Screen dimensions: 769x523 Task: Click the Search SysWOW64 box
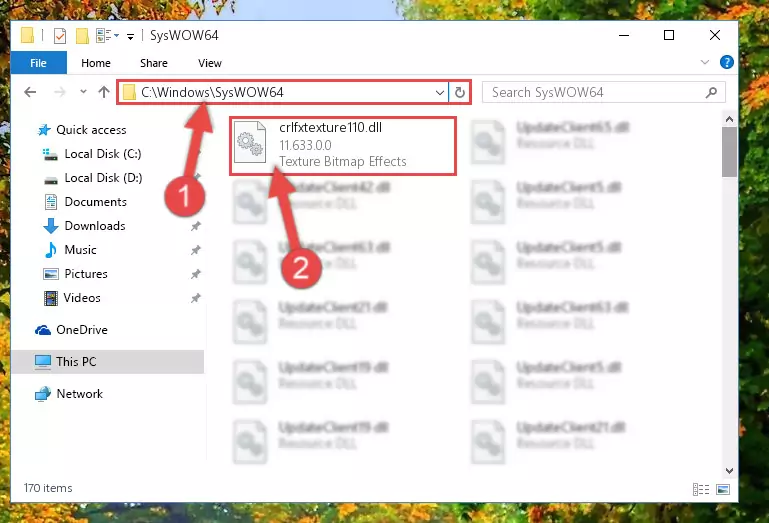tap(603, 92)
